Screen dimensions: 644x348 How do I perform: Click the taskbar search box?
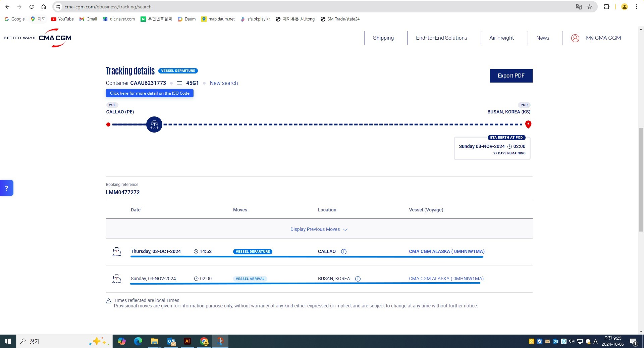click(64, 341)
